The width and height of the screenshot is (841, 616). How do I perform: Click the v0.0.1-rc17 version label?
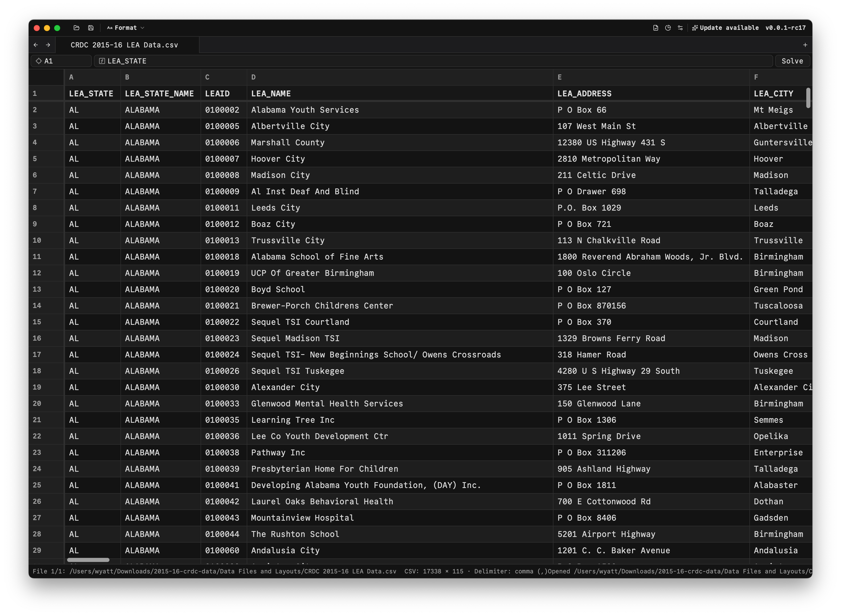[785, 28]
